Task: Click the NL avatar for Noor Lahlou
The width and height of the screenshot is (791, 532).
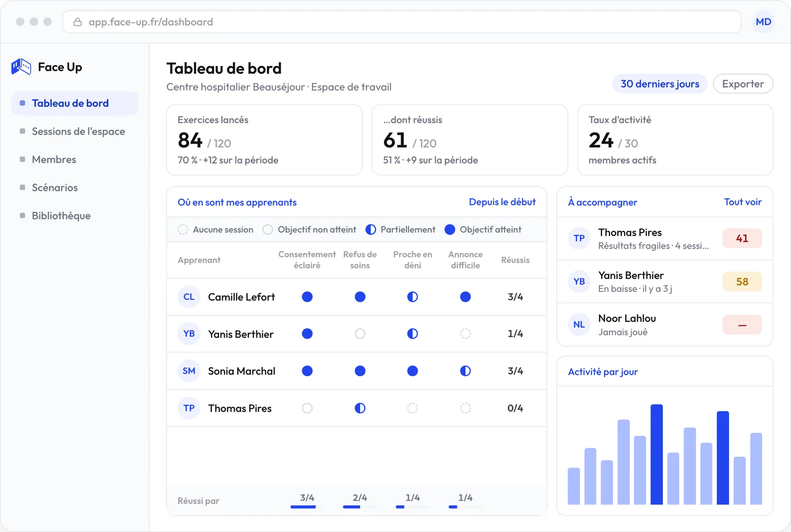Action: tap(579, 325)
